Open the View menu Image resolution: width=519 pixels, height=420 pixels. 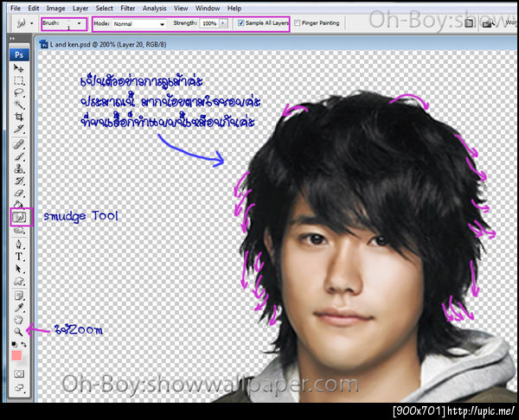[x=181, y=9]
